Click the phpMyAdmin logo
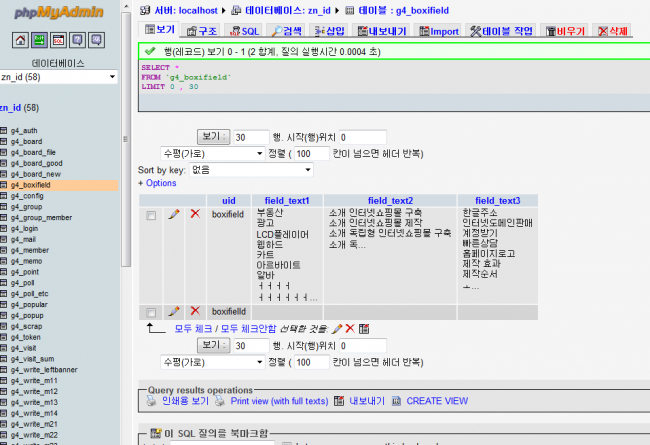The width and height of the screenshot is (650, 445). coord(58,12)
